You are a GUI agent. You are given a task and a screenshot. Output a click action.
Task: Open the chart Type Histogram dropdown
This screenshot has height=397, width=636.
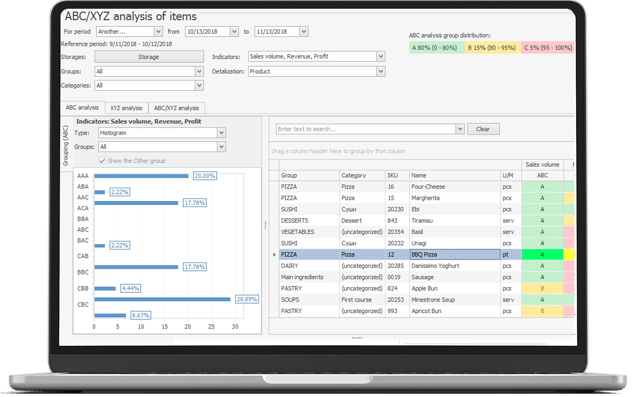(x=221, y=133)
